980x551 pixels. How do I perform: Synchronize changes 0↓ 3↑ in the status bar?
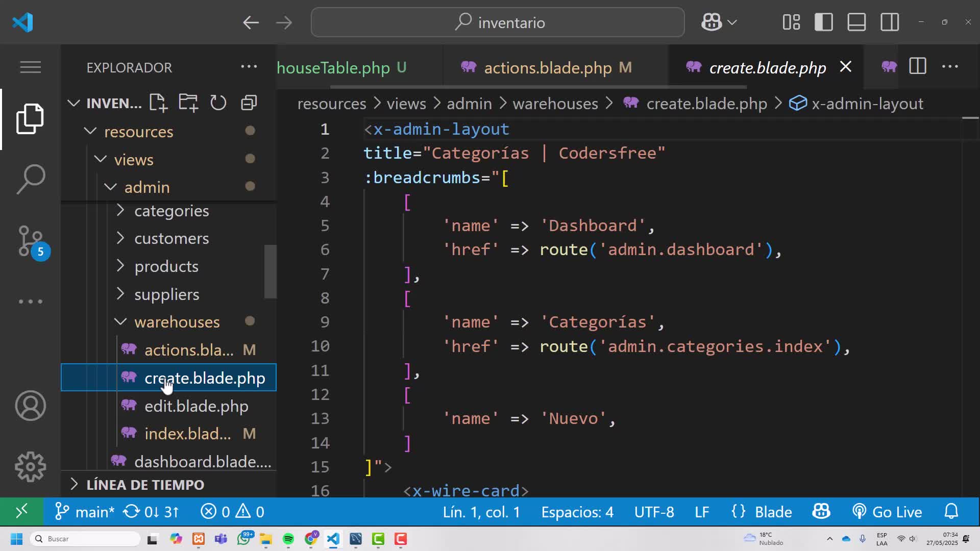pos(152,511)
